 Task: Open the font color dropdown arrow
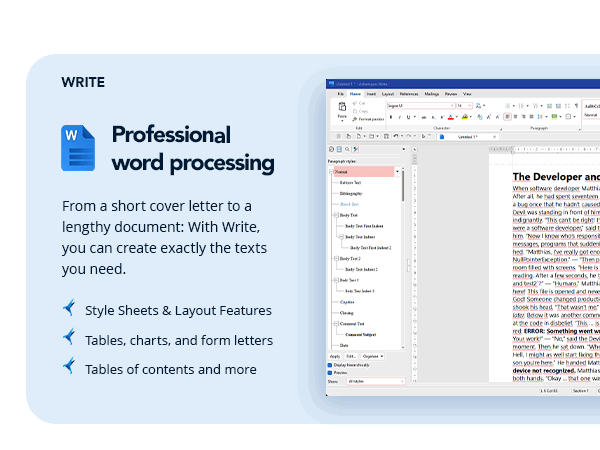click(457, 117)
